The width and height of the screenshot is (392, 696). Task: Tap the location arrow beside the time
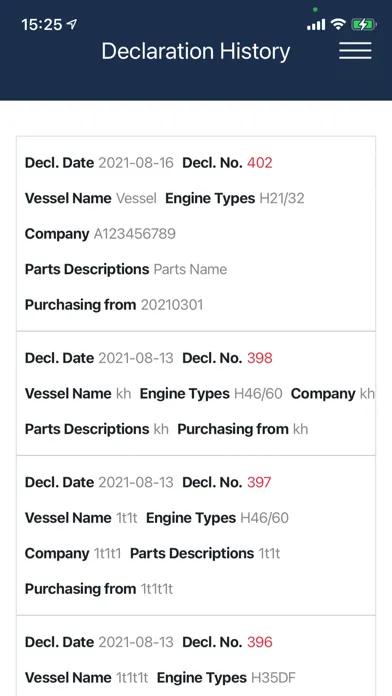coord(71,24)
